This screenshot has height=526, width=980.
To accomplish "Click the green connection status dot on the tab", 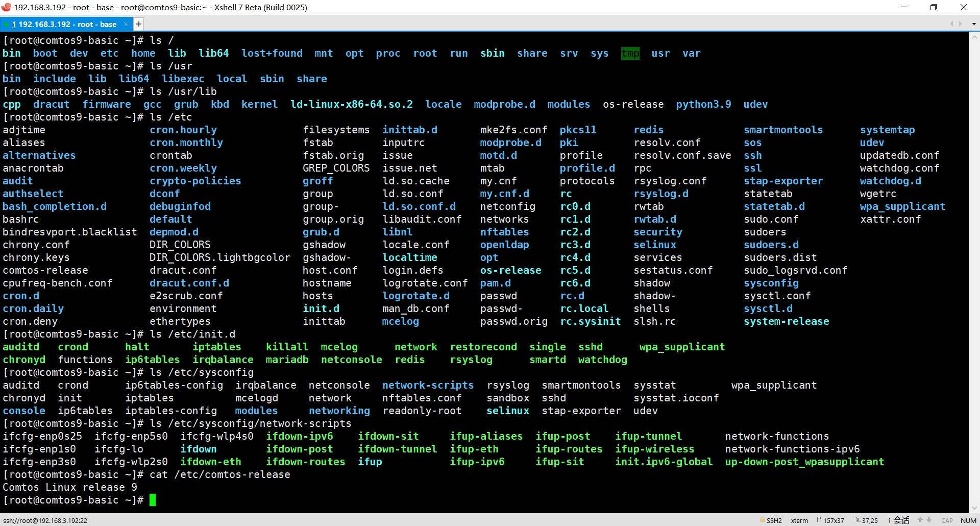I will pos(6,24).
